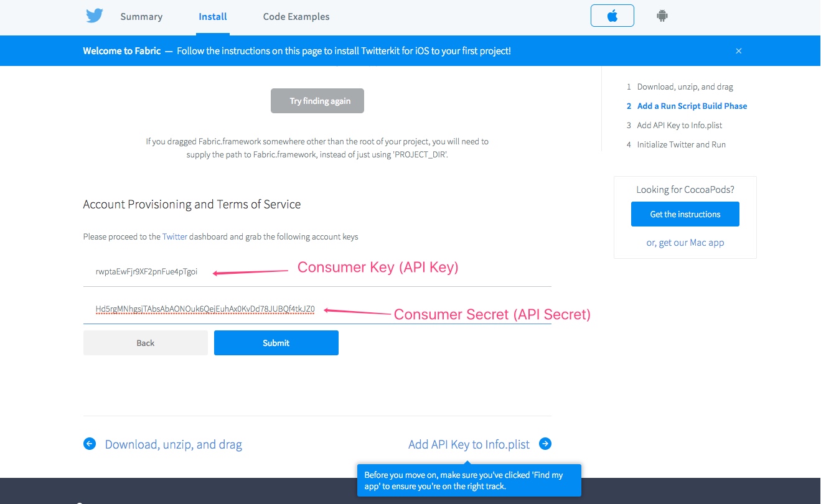Submit the account keys

pyautogui.click(x=276, y=343)
